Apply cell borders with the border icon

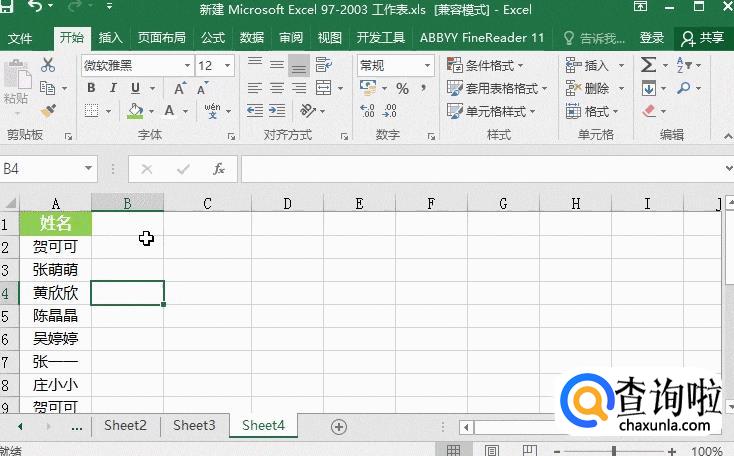point(92,111)
